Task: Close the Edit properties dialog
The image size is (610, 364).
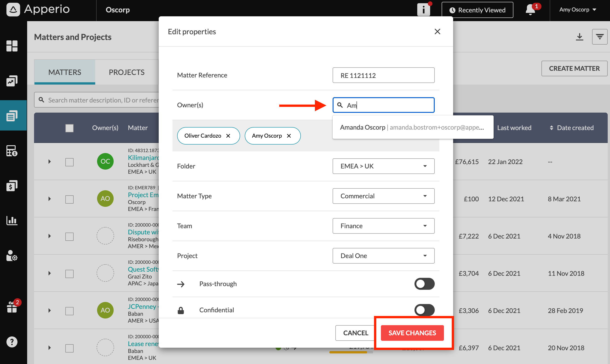Action: (437, 31)
